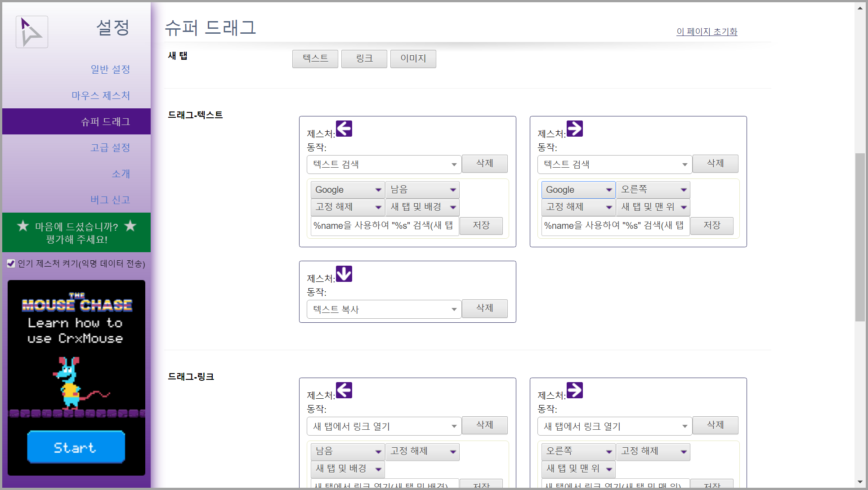The height and width of the screenshot is (490, 868).
Task: Open the 텍스트 복사 action dropdown
Action: [x=384, y=309]
